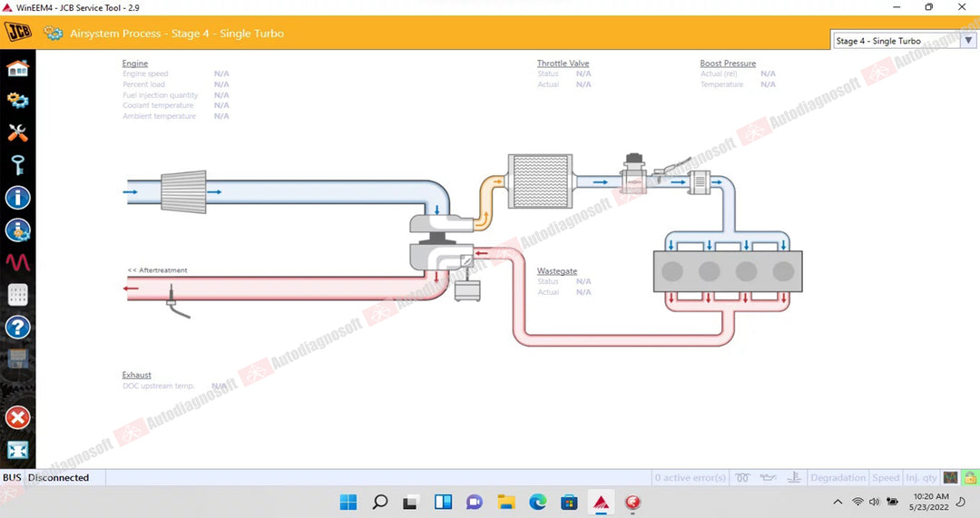Open the keypad grid icon
The height and width of the screenshot is (518, 980).
point(17,294)
